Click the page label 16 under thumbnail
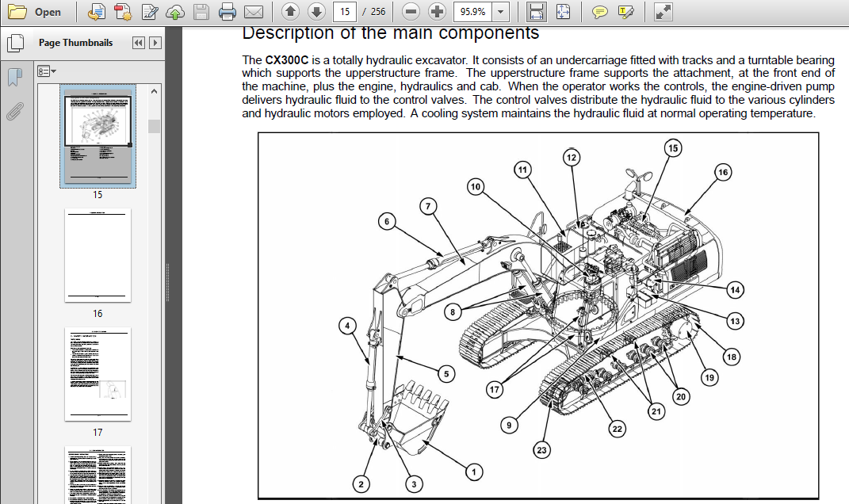849x504 pixels. [98, 314]
